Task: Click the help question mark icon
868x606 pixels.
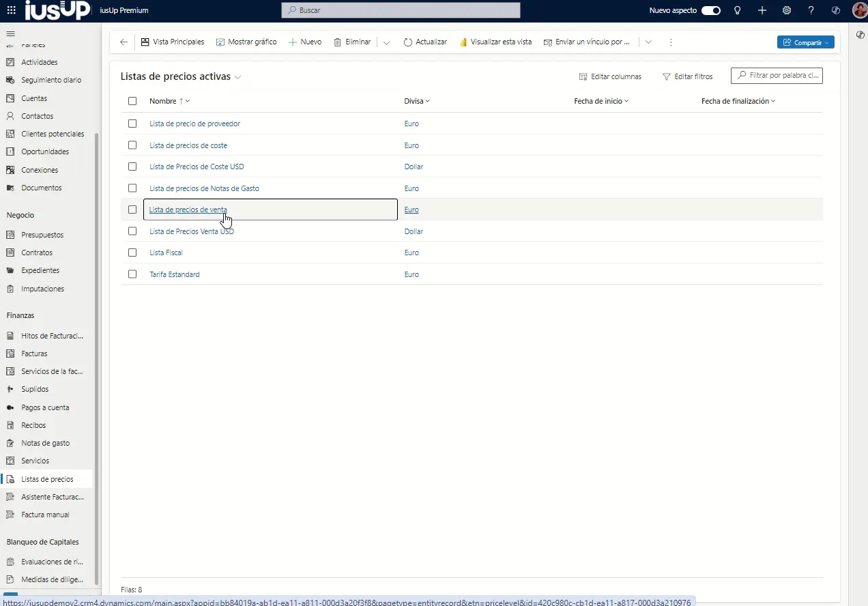Action: point(811,10)
